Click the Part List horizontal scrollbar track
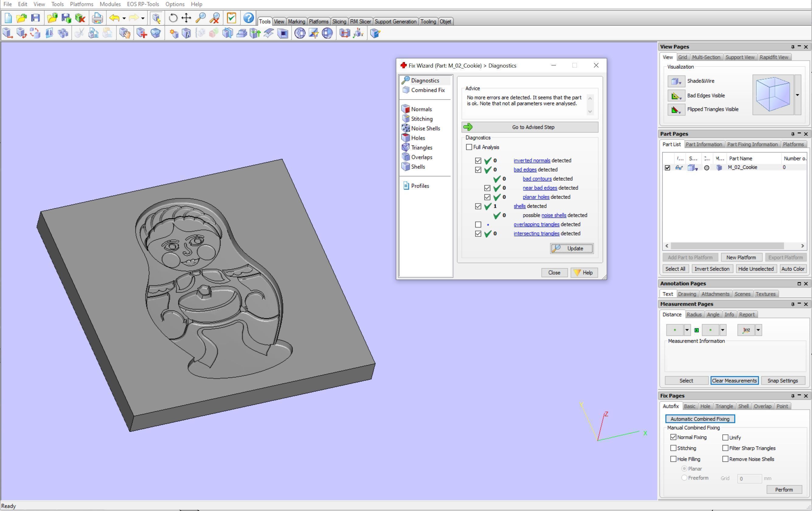Screen dimensions: 812x511 click(734, 246)
